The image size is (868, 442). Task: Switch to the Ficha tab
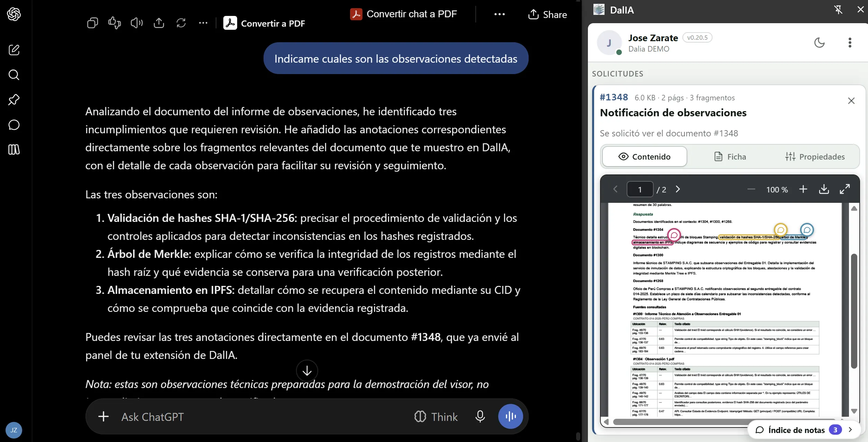(730, 157)
